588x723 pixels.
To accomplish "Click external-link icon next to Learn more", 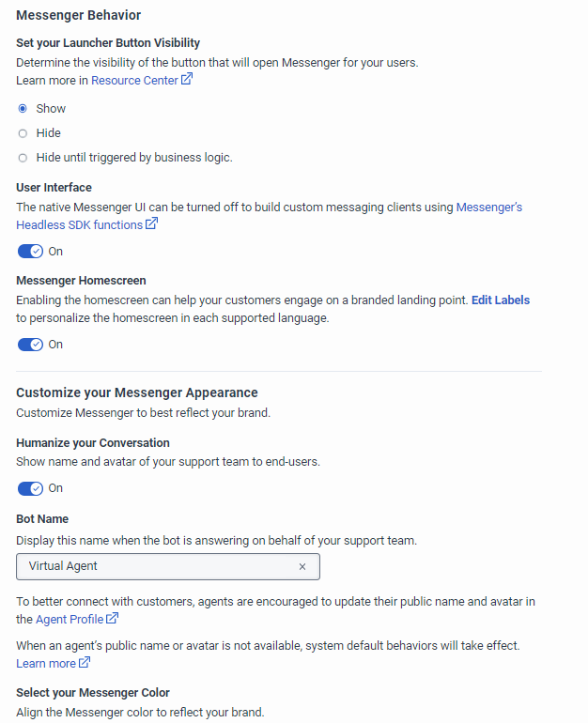I will pos(85,663).
